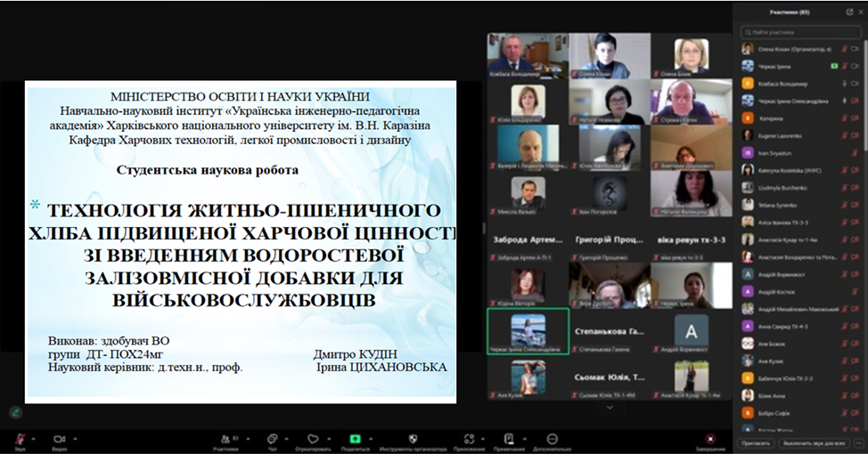Select Анна Свирид ТХ-4-5 in participants list

(800, 327)
